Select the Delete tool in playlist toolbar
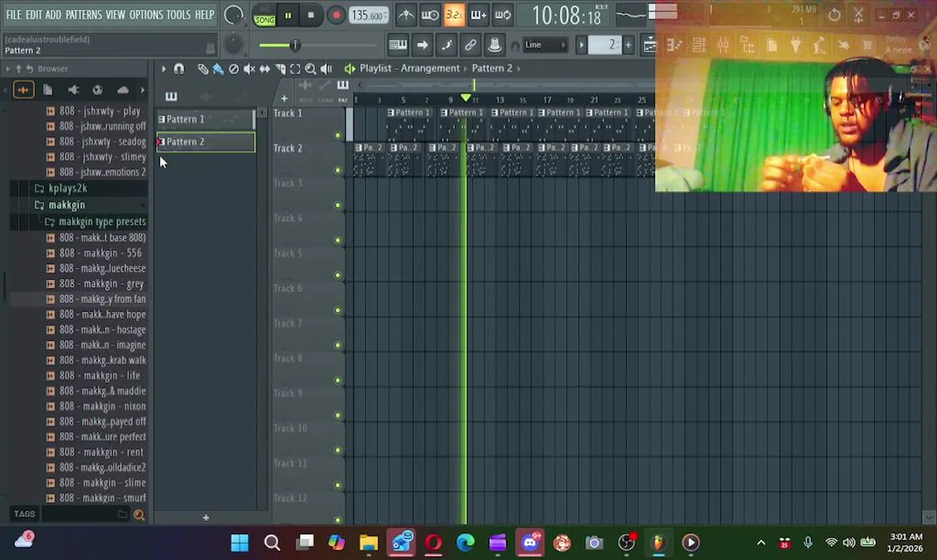Viewport: 937px width, 560px height. pos(233,68)
